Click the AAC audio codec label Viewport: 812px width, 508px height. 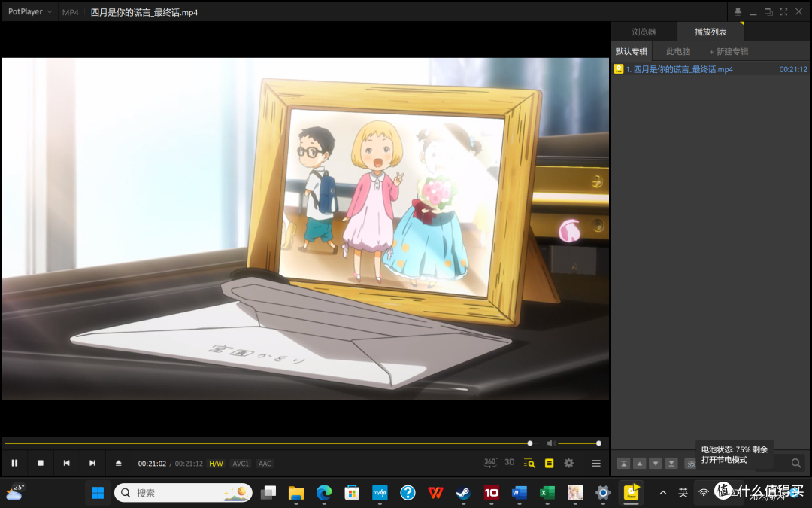265,464
